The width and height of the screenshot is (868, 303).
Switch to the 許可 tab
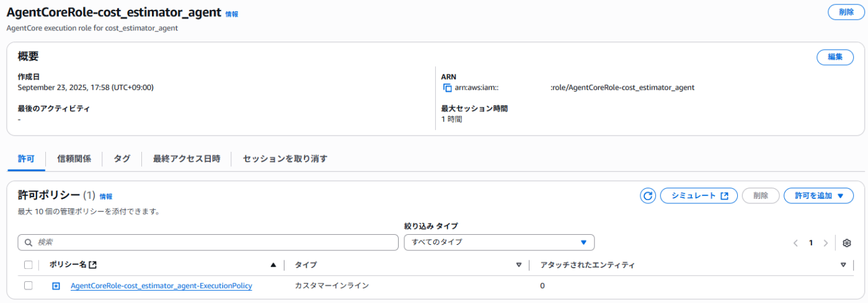pyautogui.click(x=26, y=159)
